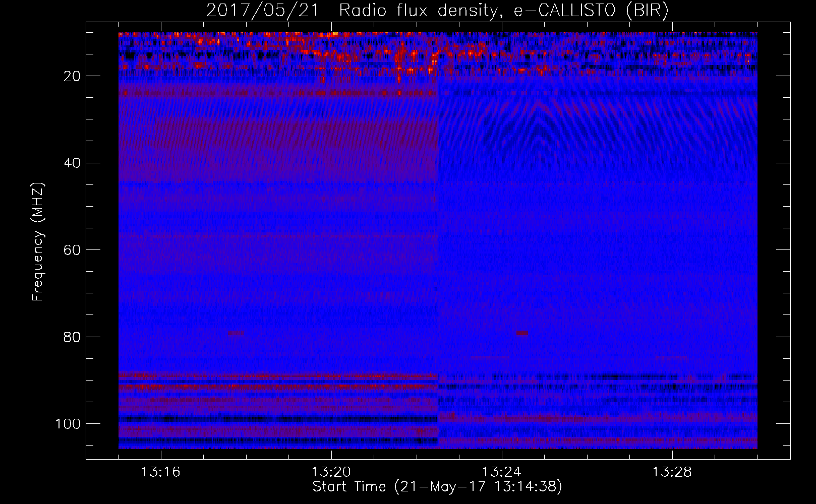Click the "13:20" time tick label
816x504 pixels.
tap(331, 472)
